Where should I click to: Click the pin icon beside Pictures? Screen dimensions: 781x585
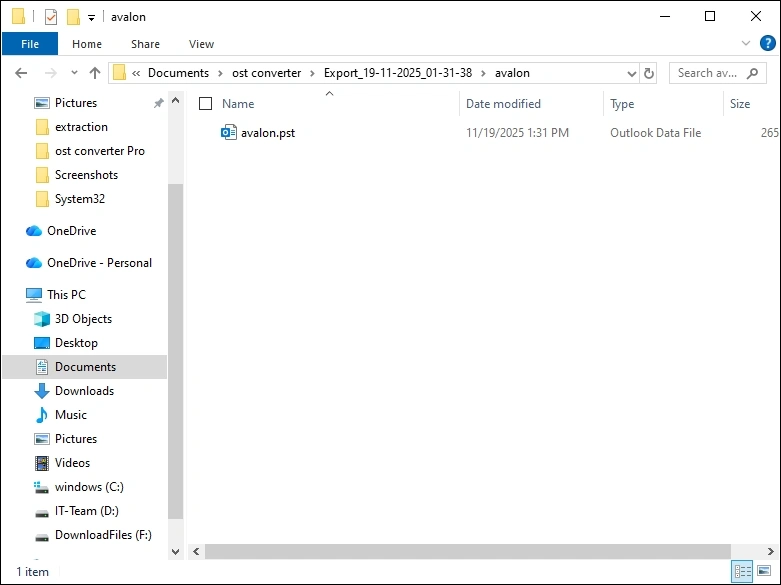(158, 103)
